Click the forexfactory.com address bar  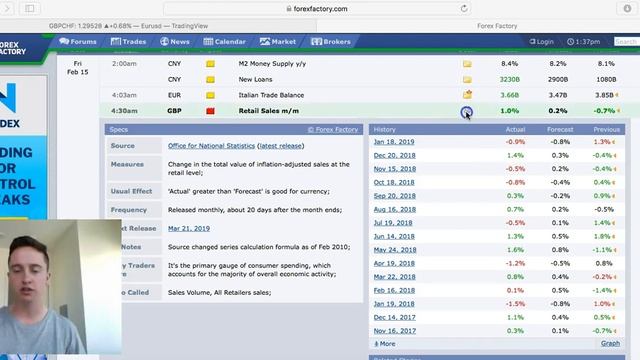(x=317, y=9)
